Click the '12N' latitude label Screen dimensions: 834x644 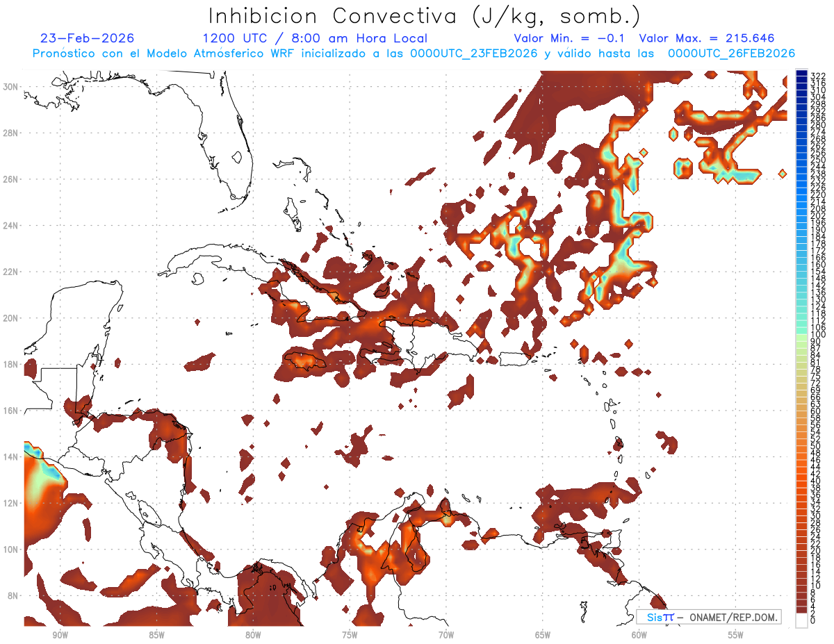coord(10,503)
